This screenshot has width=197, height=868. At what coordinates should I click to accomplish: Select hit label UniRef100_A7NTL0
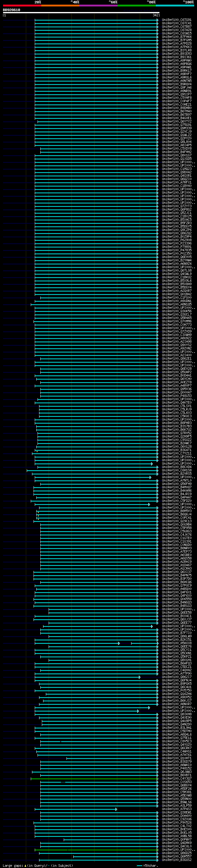[x=176, y=481]
